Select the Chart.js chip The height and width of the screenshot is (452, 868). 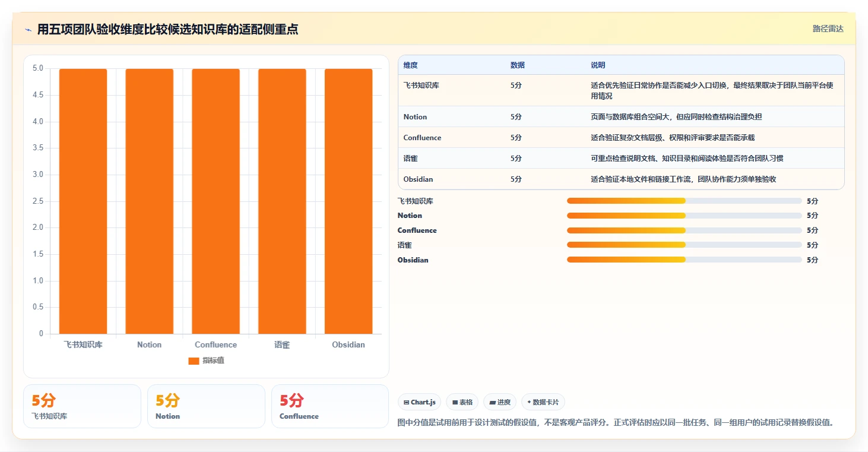click(420, 402)
